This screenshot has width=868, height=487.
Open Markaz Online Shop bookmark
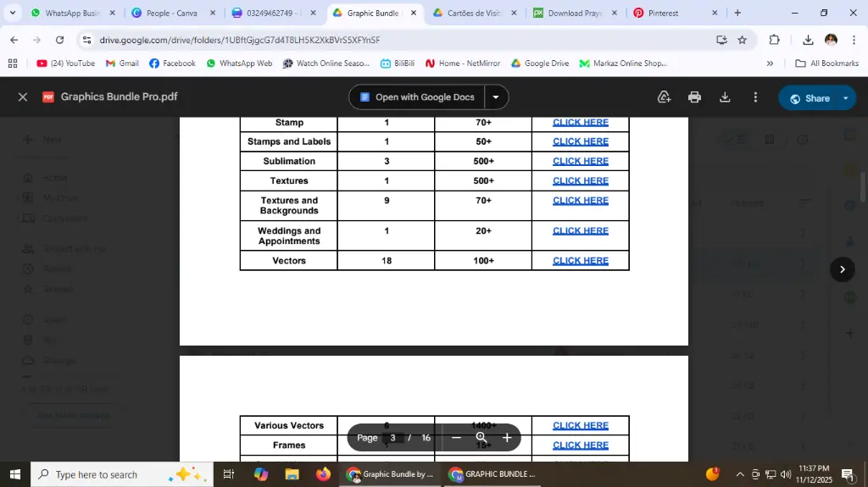[x=623, y=64]
